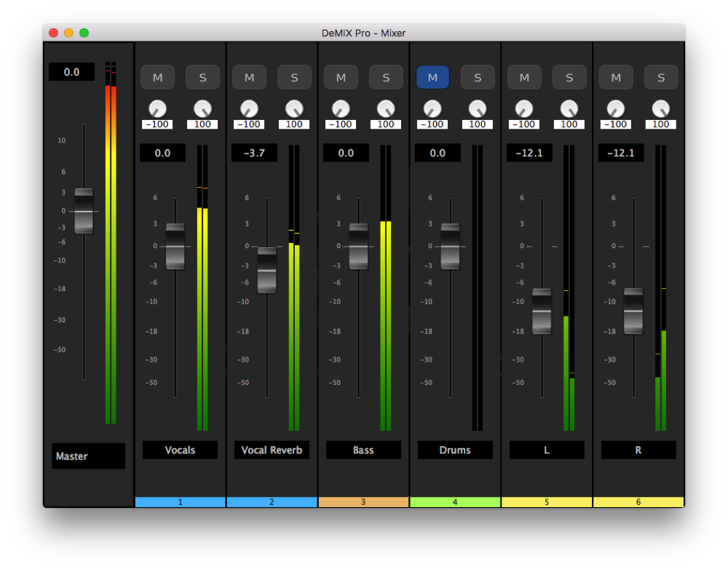Click the Bass volume fader handle
The height and width of the screenshot is (569, 728).
(359, 247)
